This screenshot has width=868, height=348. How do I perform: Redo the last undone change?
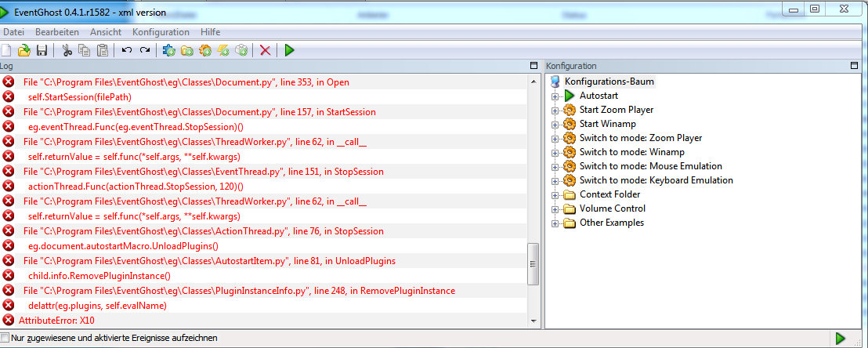144,50
